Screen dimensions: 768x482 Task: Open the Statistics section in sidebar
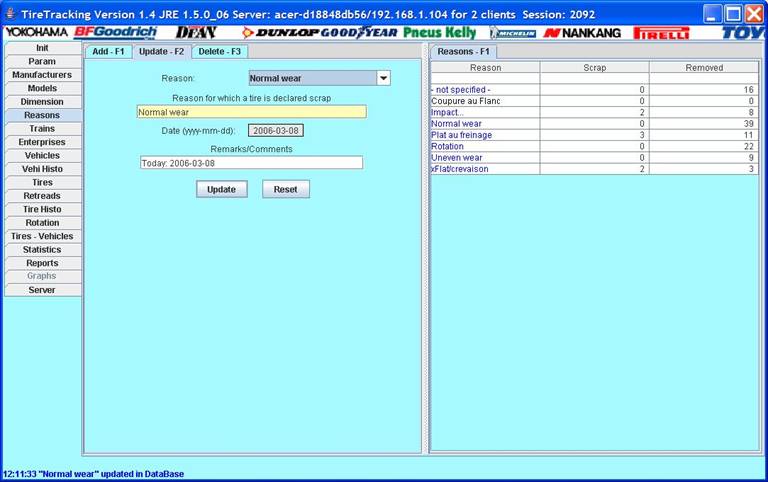[x=42, y=250]
